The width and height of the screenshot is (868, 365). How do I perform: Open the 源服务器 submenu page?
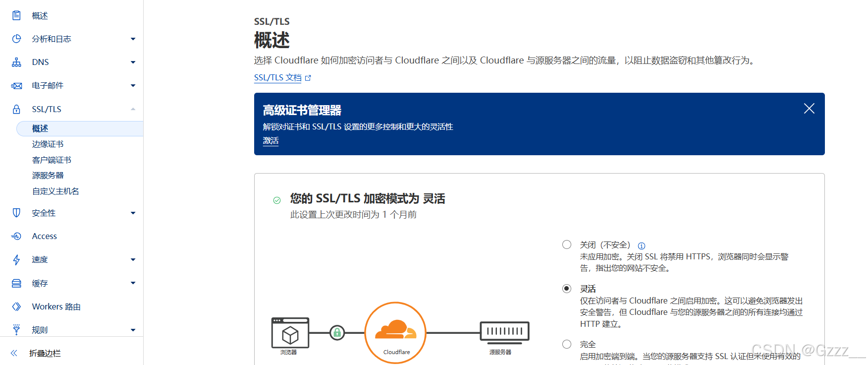48,176
